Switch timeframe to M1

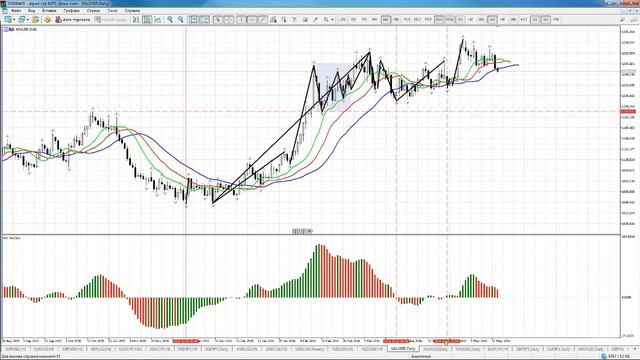[343, 20]
